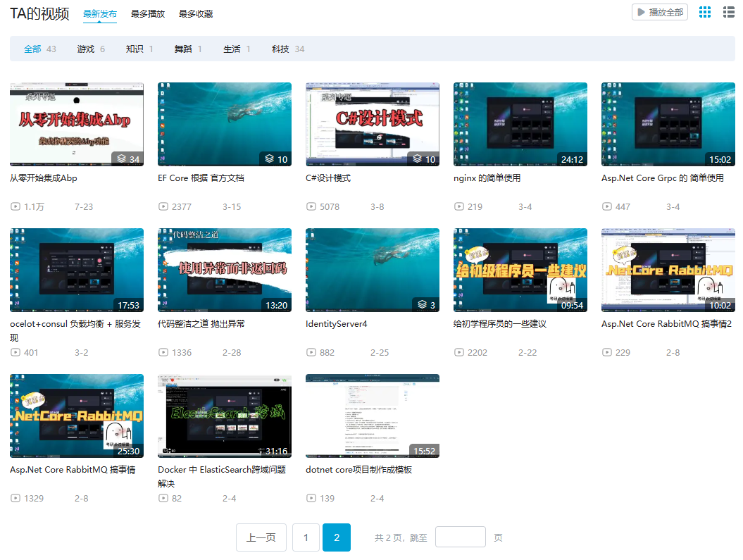Switch to grid view layout icon

click(x=705, y=12)
